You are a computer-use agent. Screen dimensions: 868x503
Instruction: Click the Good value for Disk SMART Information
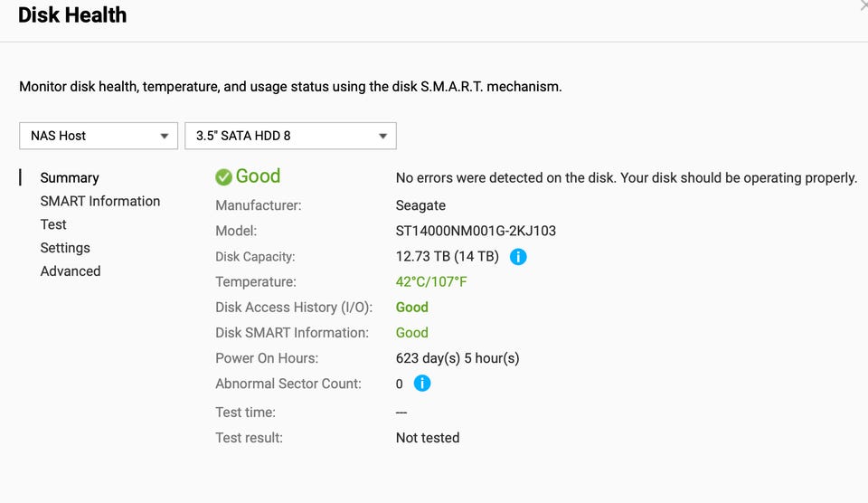[412, 333]
